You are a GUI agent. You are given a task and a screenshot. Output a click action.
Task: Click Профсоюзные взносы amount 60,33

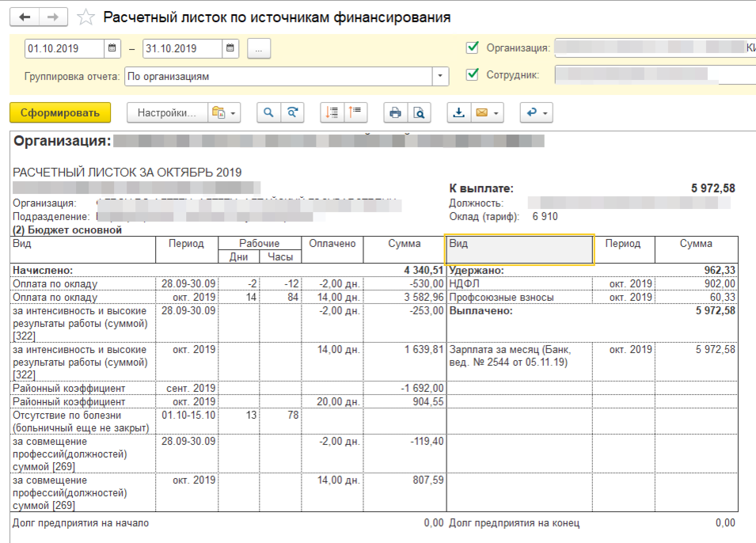(723, 297)
